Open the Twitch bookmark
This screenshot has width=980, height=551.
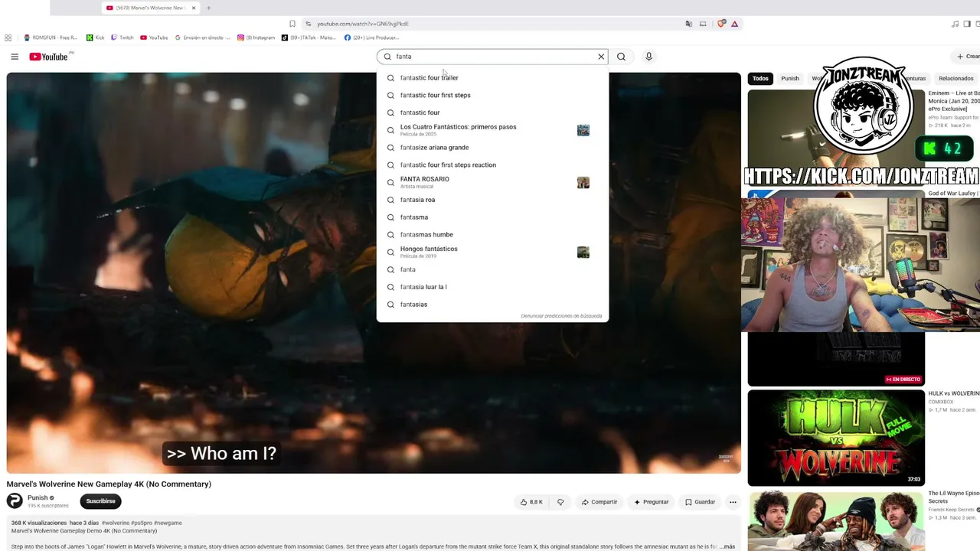(x=122, y=37)
